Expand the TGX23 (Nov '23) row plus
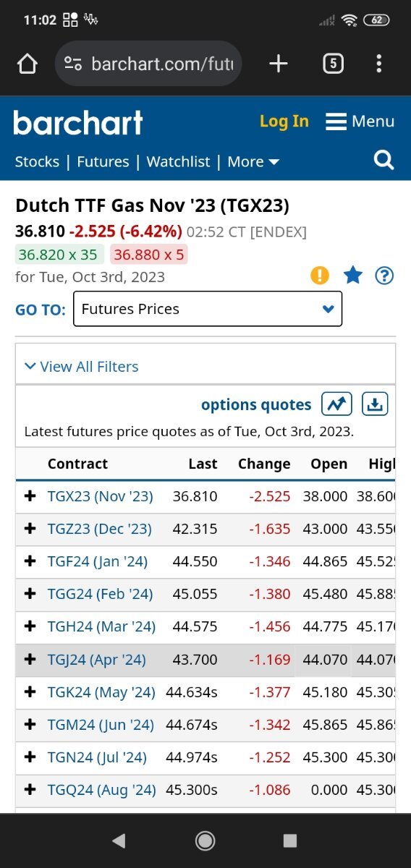Image resolution: width=411 pixels, height=868 pixels. 30,496
